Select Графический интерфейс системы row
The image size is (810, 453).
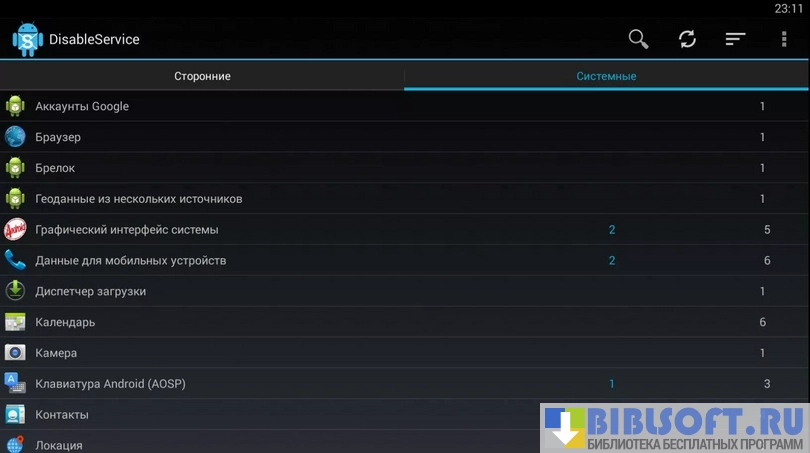pyautogui.click(x=126, y=230)
